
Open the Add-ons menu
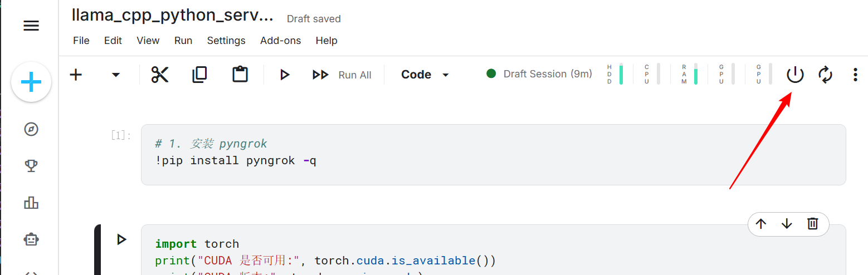click(280, 41)
